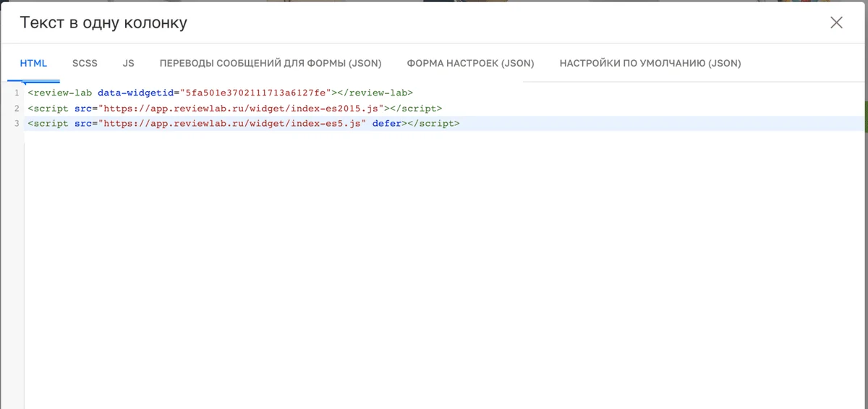
Task: Click the empty editor area below the code
Action: [445, 268]
